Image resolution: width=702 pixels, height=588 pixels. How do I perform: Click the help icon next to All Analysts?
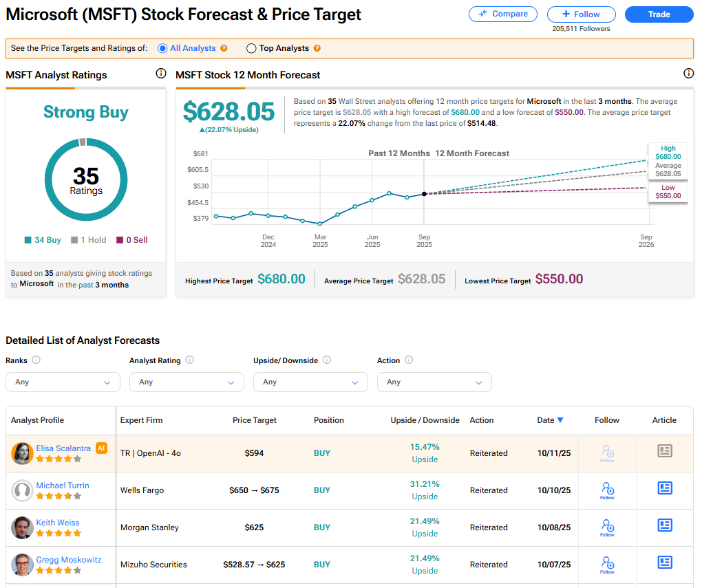click(224, 49)
